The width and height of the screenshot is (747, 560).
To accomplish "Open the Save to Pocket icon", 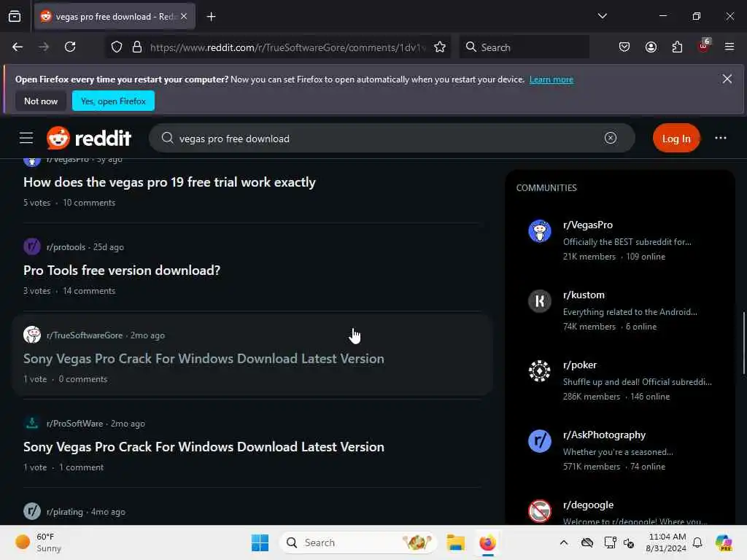I will [624, 47].
